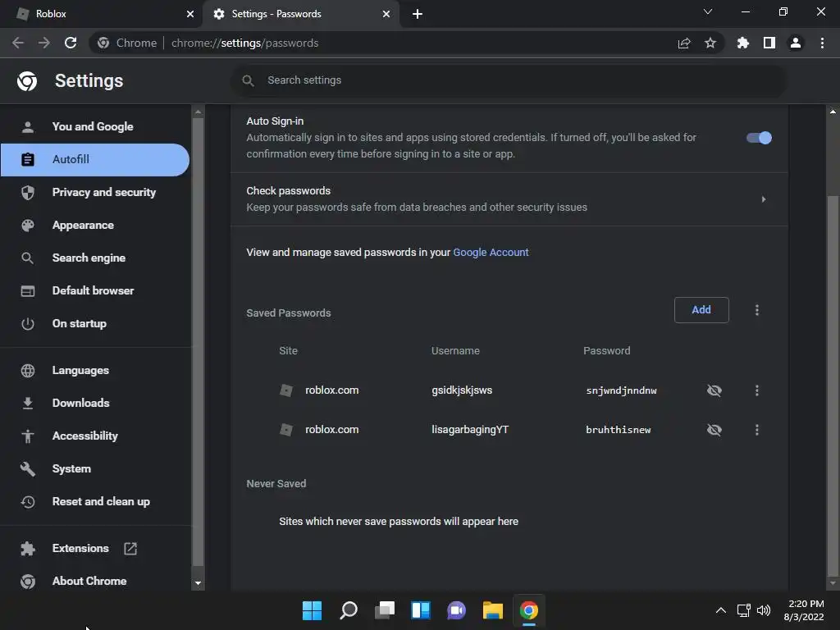The image size is (840, 630).
Task: Click the username gsidkjskjsws
Action: 462,390
